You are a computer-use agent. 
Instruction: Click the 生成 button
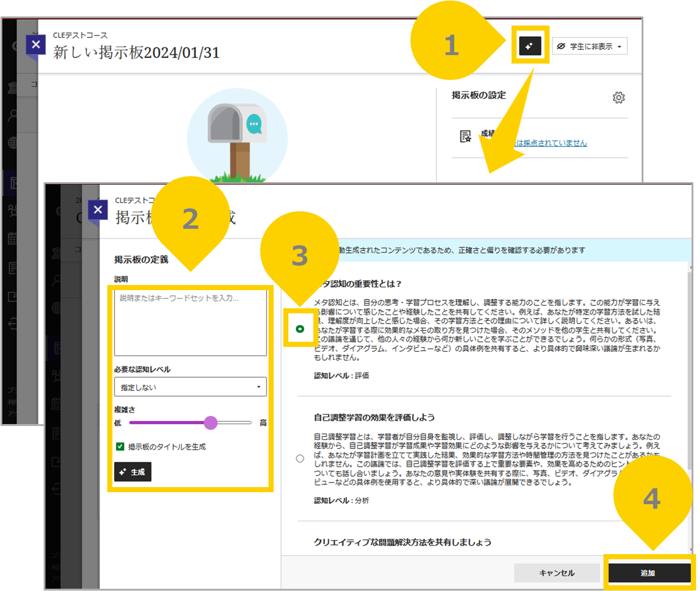click(133, 472)
